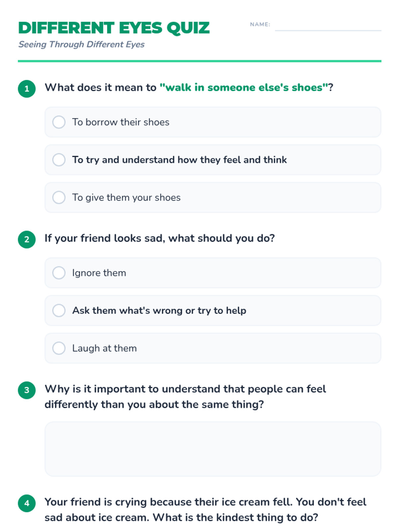
Task: Pick the "To give them your shoes" answer
Action: (x=59, y=198)
